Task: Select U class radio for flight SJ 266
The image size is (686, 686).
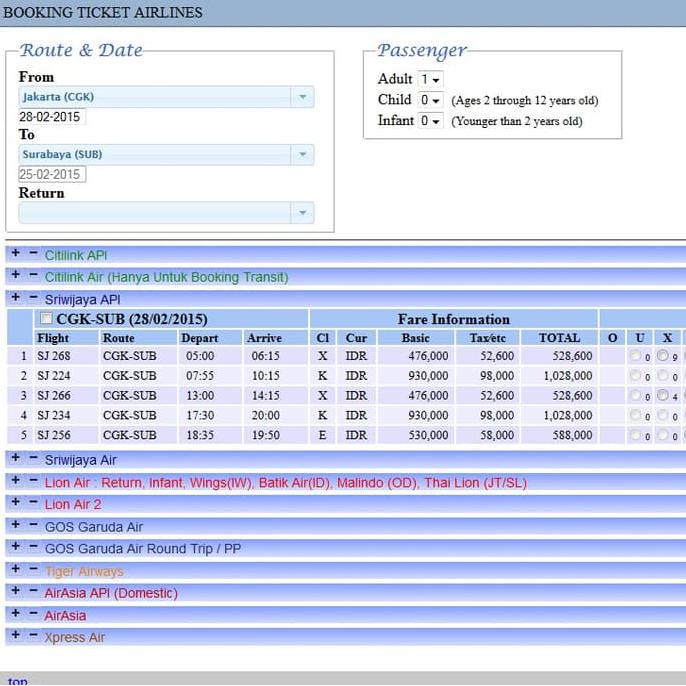Action: coord(635,395)
